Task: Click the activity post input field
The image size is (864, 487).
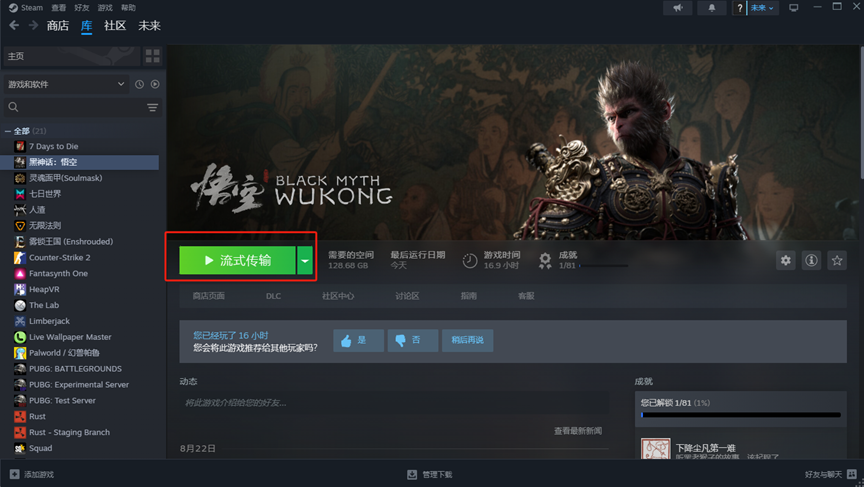Action: tap(394, 403)
